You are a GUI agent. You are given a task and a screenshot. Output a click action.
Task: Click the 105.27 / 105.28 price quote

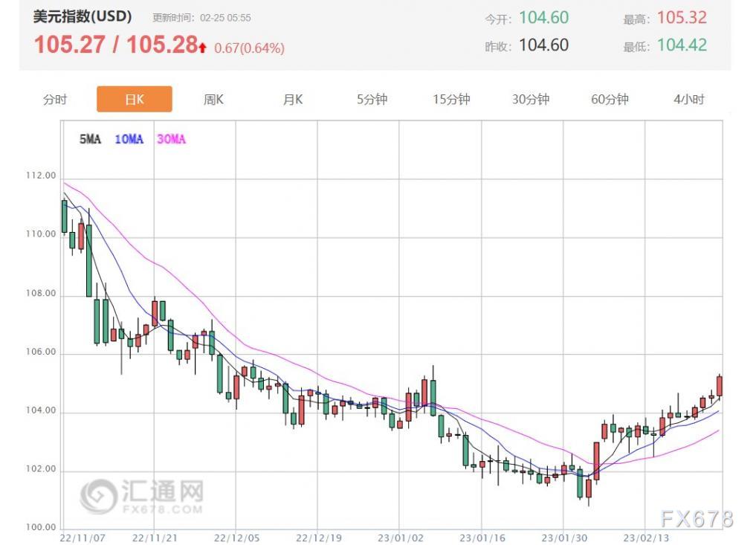(x=115, y=45)
